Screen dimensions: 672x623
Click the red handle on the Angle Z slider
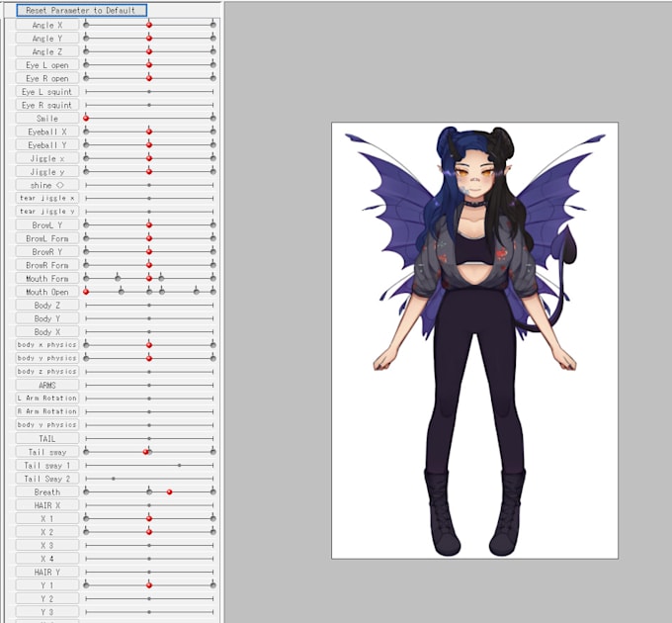[149, 51]
